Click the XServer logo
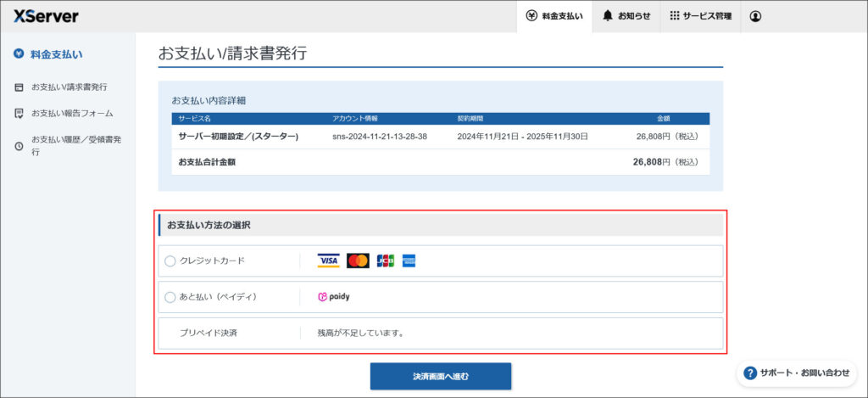868x398 pixels. 46,16
